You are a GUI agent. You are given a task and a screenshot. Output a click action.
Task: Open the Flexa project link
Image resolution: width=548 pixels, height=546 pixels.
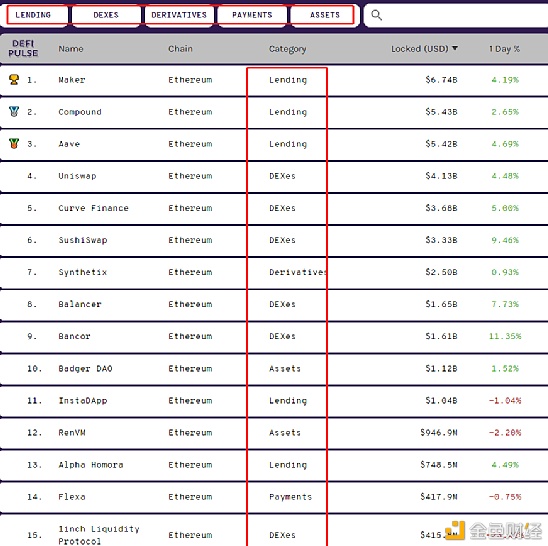72,497
